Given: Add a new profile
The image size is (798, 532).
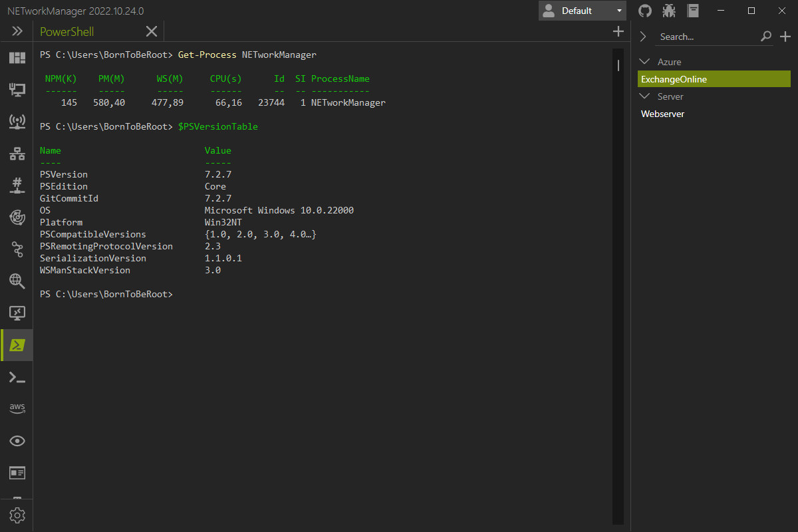Looking at the screenshot, I should click(x=785, y=37).
